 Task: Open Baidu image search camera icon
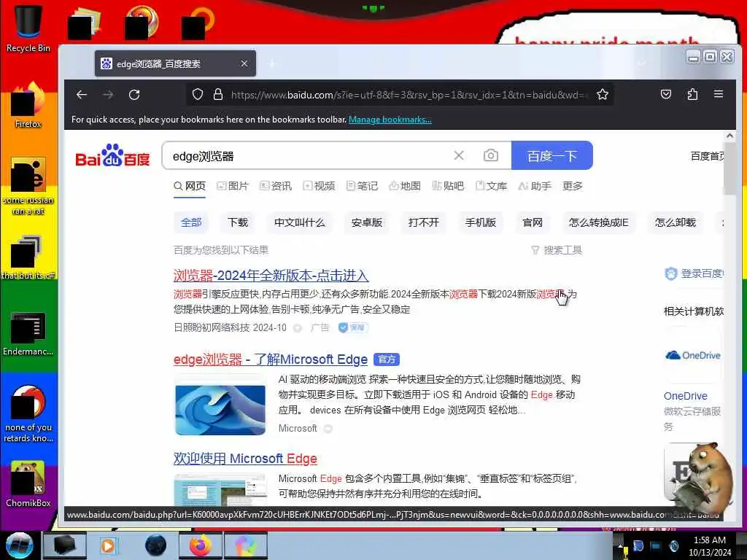coord(491,156)
